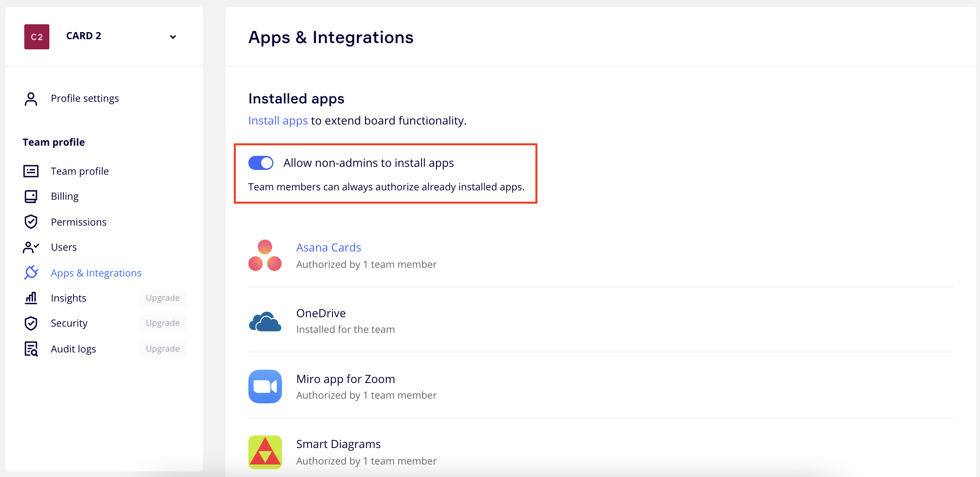Viewport: 980px width, 477px height.
Task: Click the Users icon in sidebar
Action: coord(31,247)
